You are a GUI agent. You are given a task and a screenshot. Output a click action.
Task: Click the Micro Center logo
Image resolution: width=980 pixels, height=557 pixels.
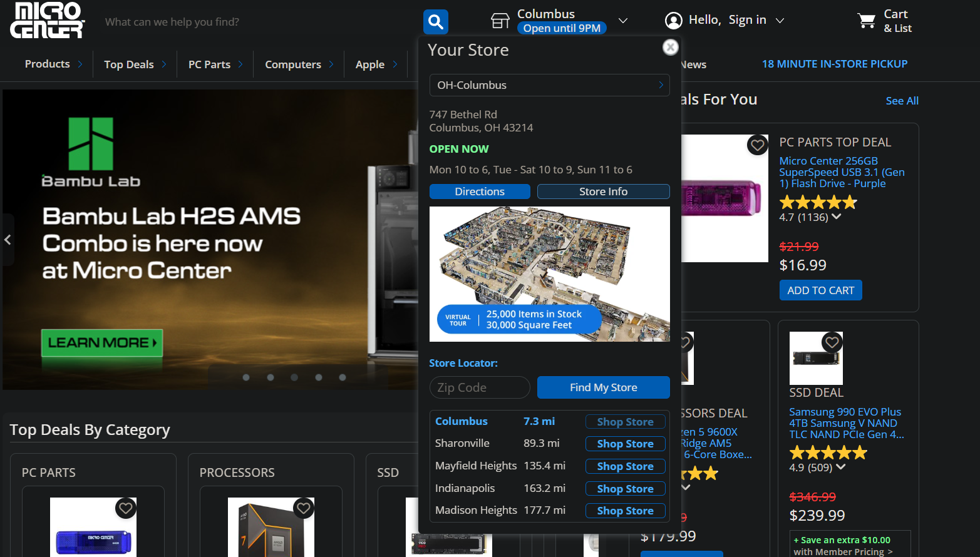[x=47, y=21]
